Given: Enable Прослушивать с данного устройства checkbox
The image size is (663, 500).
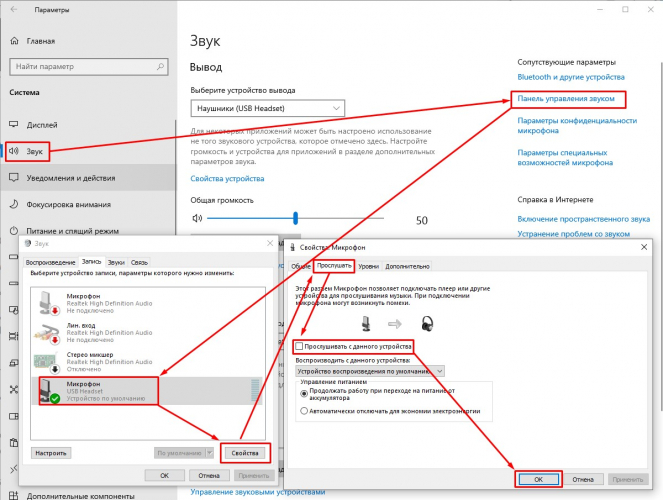Looking at the screenshot, I should [299, 346].
